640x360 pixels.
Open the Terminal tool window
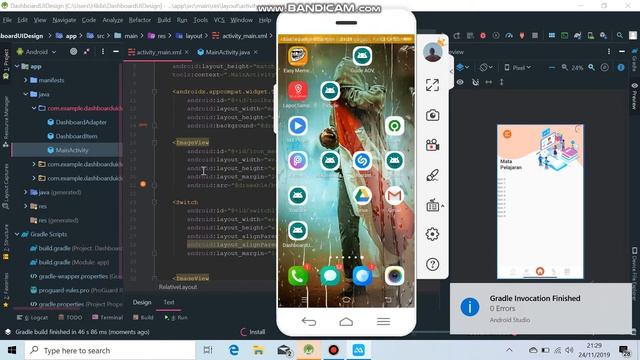(107, 317)
